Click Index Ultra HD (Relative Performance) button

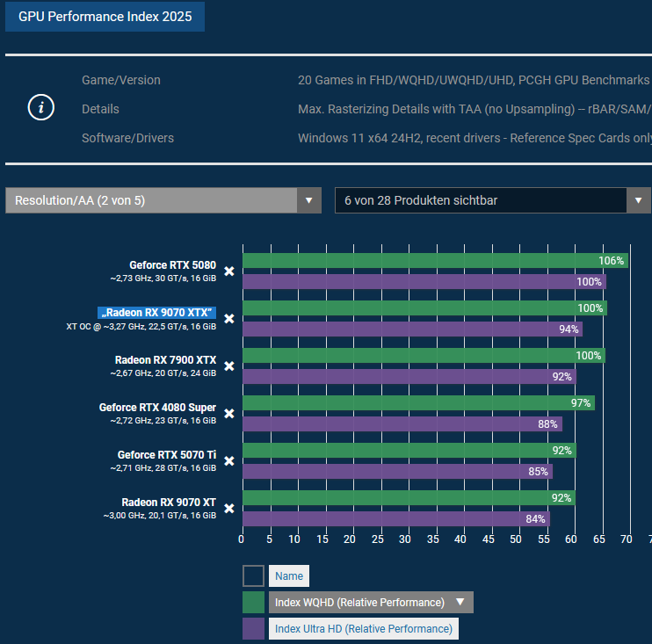click(x=364, y=628)
